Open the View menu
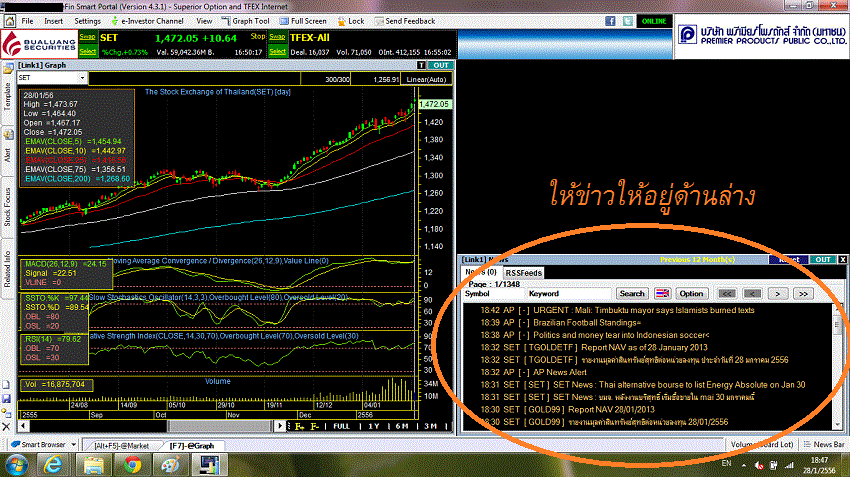Screen dimensions: 850x477 (x=204, y=21)
